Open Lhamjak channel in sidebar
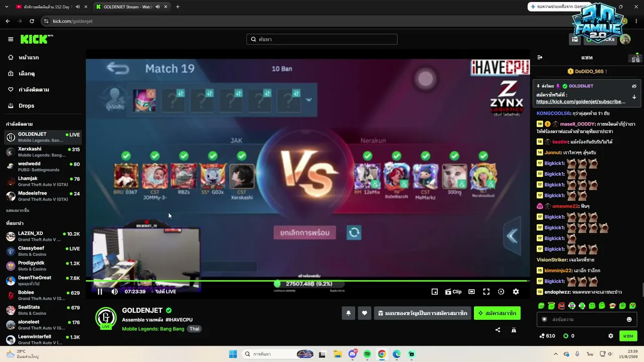 pyautogui.click(x=43, y=182)
